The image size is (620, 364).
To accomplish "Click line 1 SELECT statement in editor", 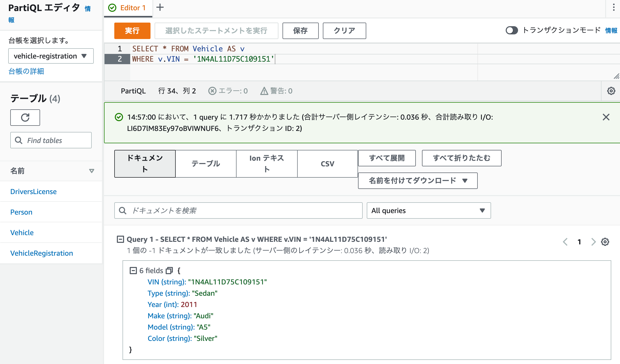I will pyautogui.click(x=188, y=49).
